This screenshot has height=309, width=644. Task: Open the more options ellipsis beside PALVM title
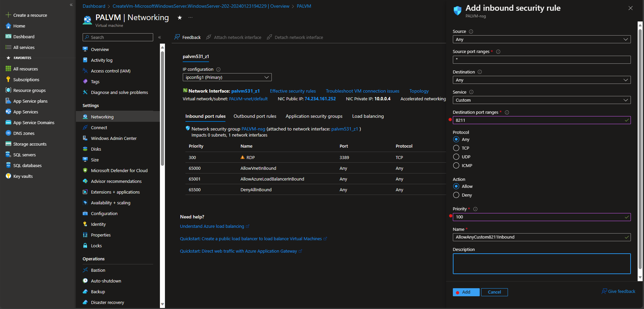[190, 17]
